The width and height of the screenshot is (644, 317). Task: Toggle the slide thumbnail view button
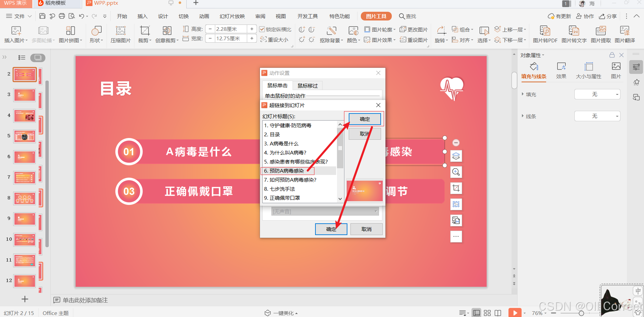(x=38, y=57)
